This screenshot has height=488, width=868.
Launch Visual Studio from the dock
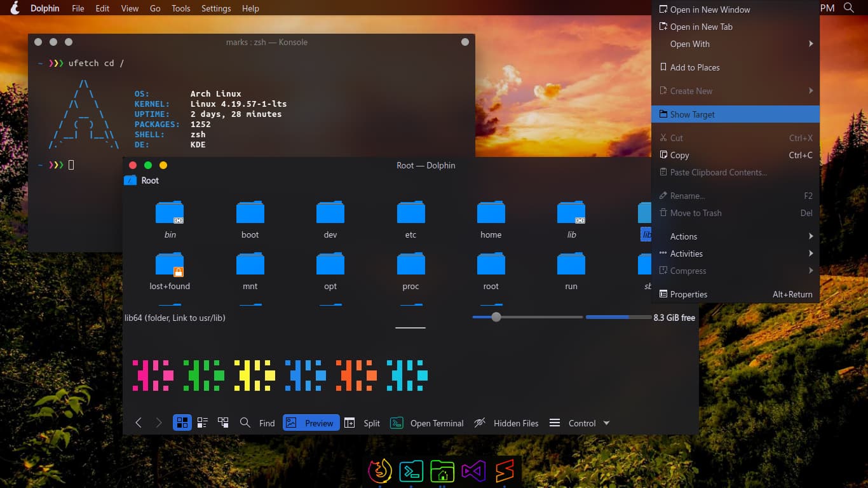[x=473, y=471]
